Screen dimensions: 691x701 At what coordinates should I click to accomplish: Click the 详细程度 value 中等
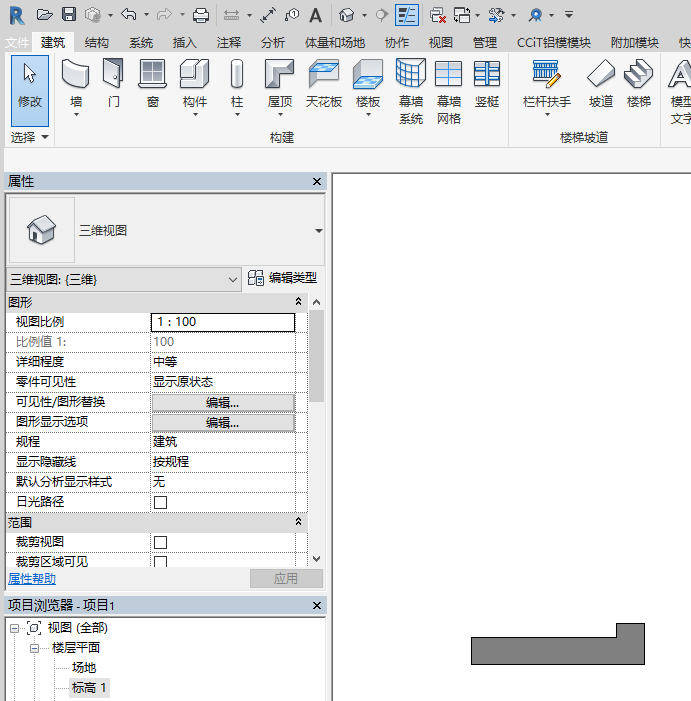[x=223, y=362]
